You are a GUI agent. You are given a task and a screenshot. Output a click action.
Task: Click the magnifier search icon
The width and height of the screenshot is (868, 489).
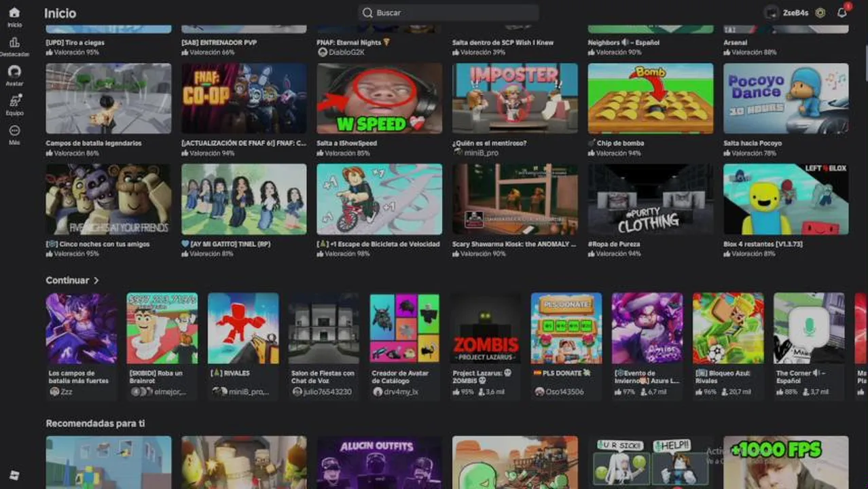[x=367, y=13]
